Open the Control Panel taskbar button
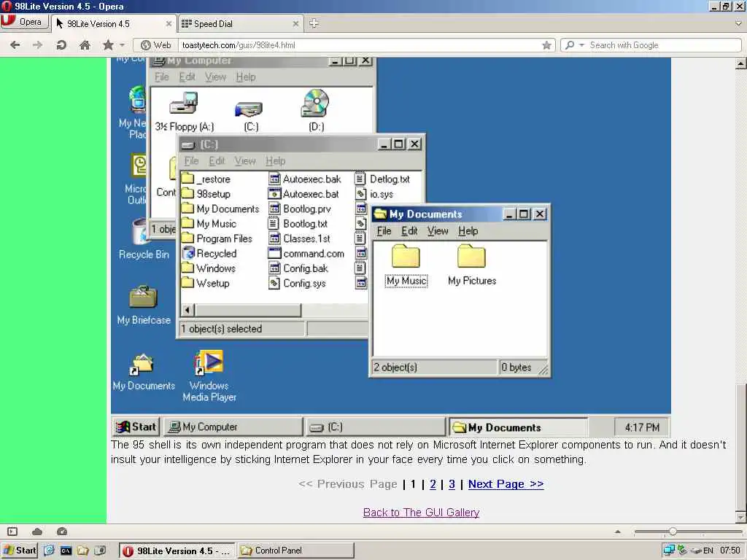The width and height of the screenshot is (747, 560). click(x=296, y=551)
